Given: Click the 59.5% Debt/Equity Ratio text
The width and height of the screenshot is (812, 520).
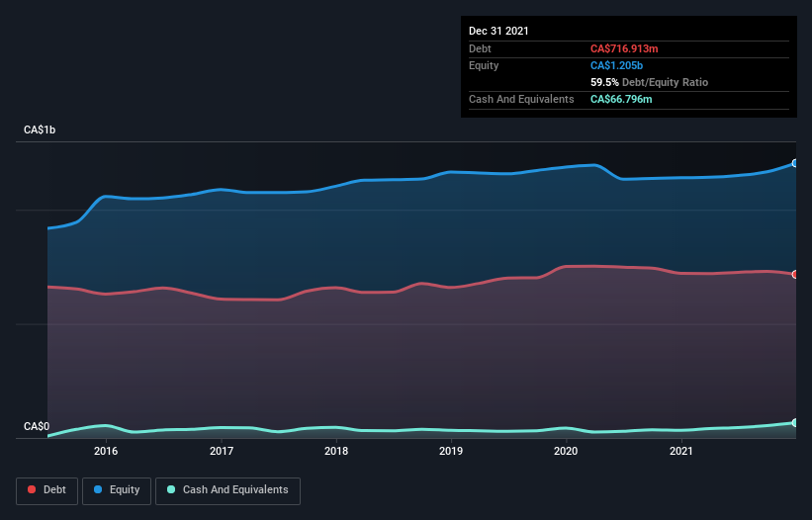Looking at the screenshot, I should point(649,82).
